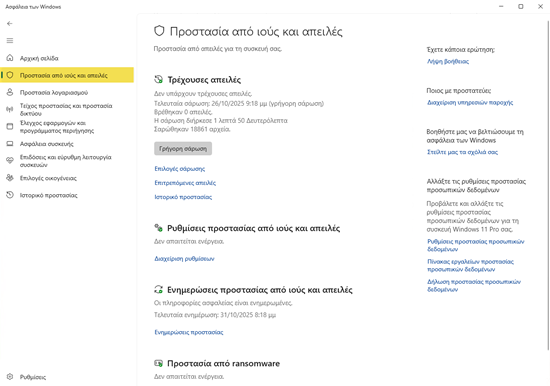Select Προστασία από ιούς και απειλές sidebar item

(x=67, y=75)
